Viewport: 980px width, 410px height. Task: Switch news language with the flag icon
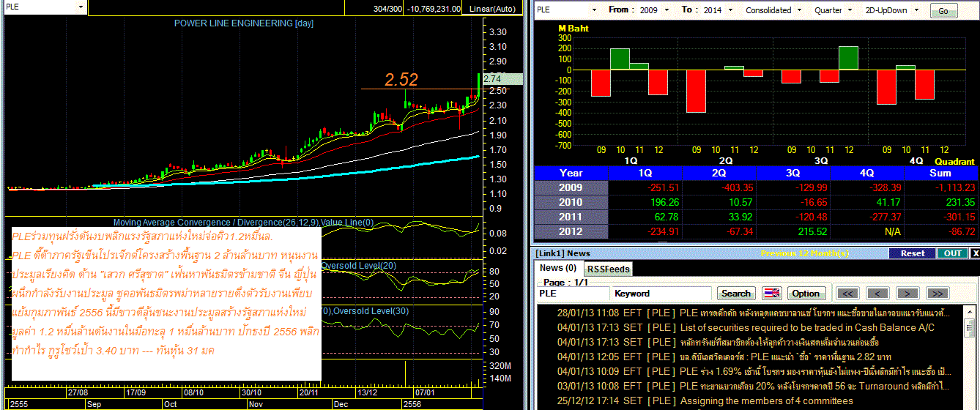(x=773, y=294)
